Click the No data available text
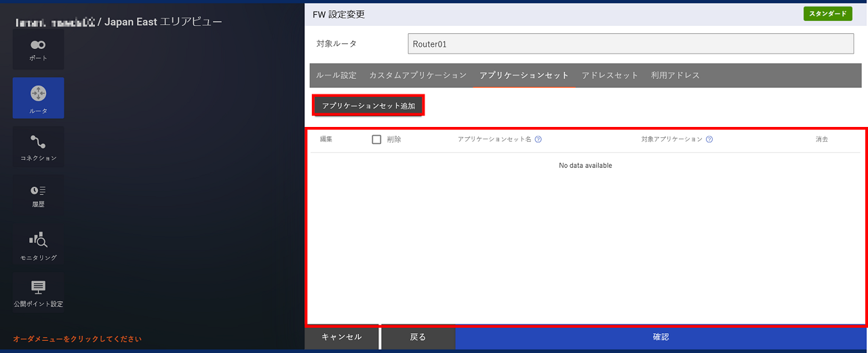Image resolution: width=868 pixels, height=353 pixels. (x=585, y=166)
